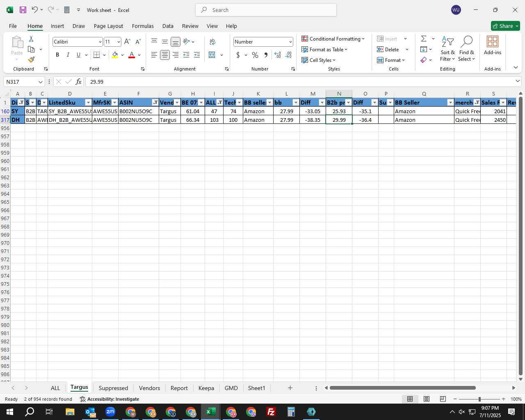Click the Cut scissors icon

tap(31, 39)
